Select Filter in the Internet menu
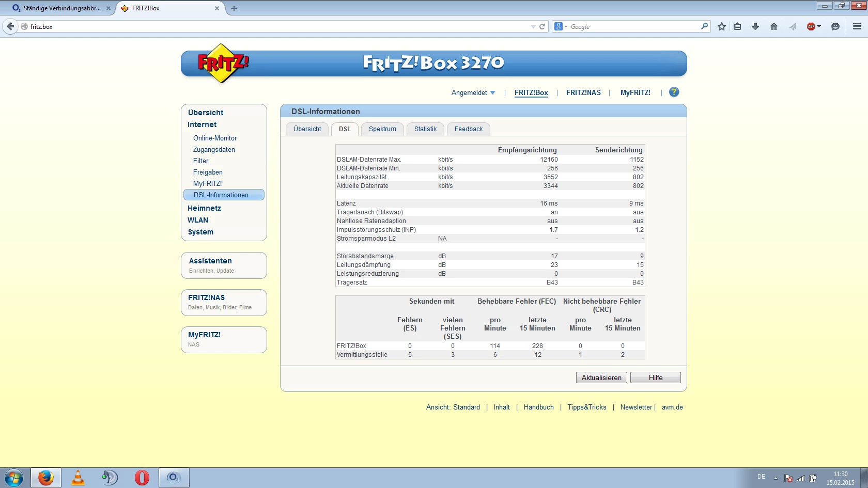Viewport: 868px width, 488px height. (201, 161)
